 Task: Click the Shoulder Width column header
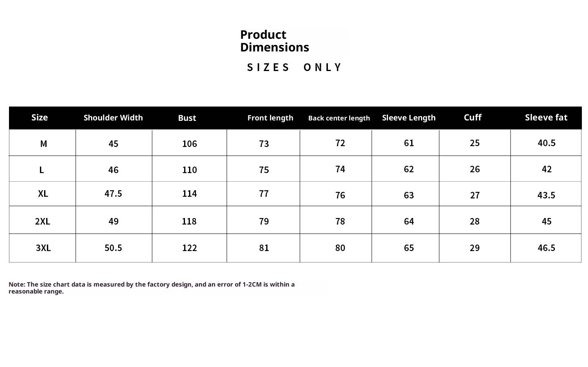click(113, 118)
